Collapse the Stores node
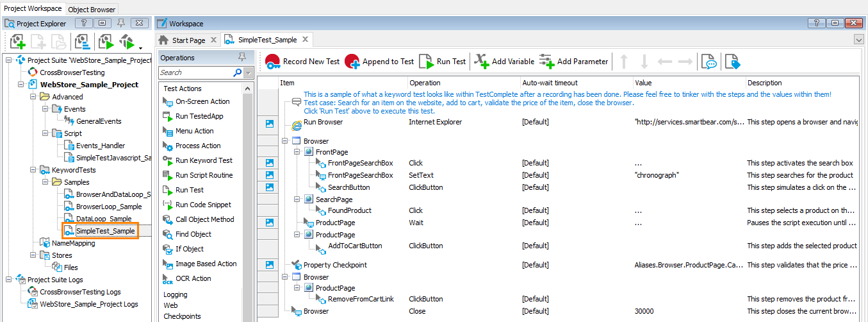Screen dimensions: 868x322 (33, 255)
